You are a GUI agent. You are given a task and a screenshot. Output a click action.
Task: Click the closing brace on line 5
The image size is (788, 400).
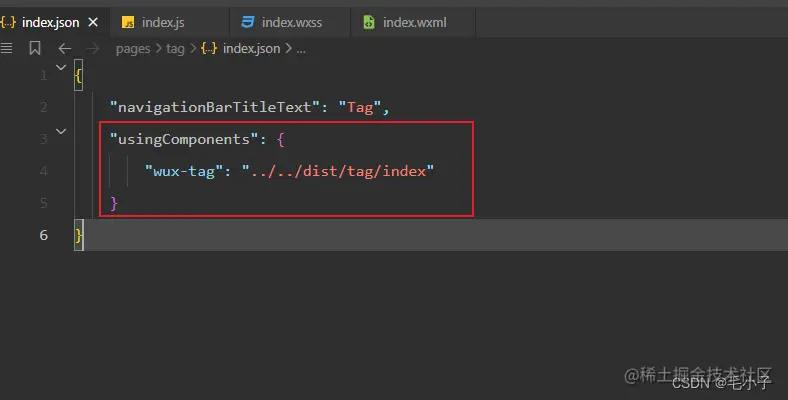(x=114, y=204)
